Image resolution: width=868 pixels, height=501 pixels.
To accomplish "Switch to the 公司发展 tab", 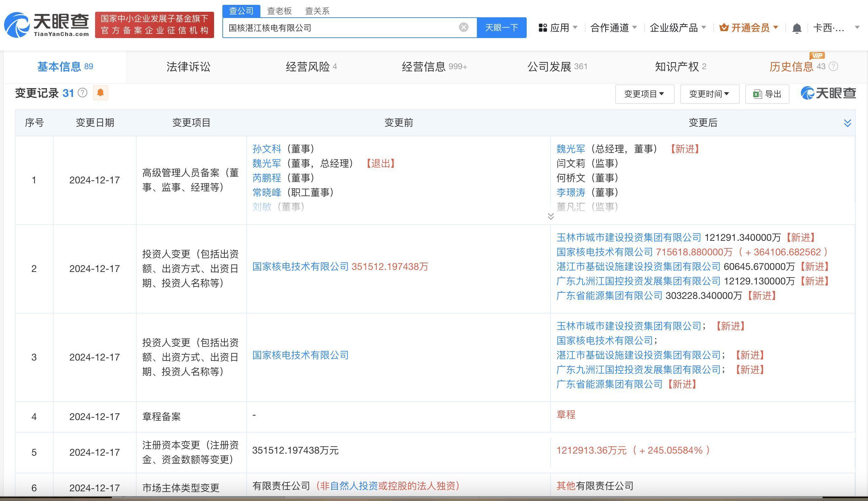I will pos(557,66).
